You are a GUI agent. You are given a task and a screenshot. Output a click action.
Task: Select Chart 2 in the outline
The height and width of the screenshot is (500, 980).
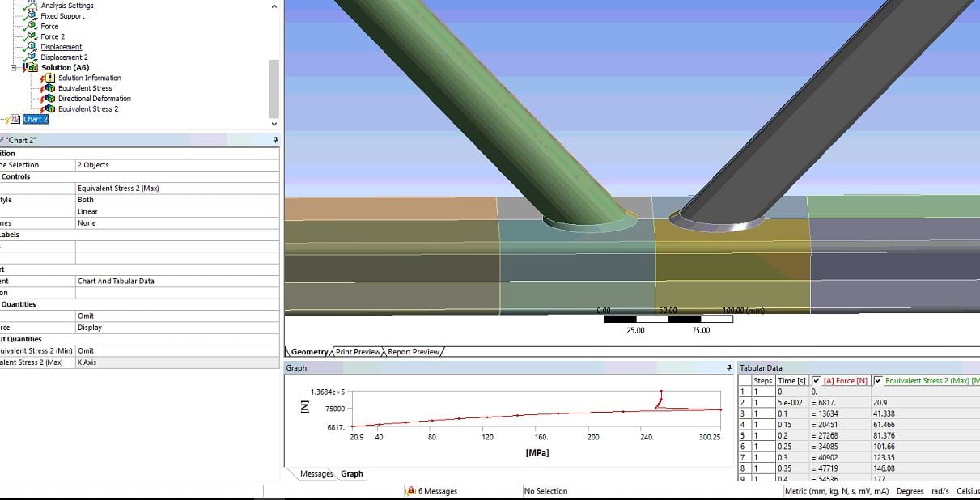(36, 119)
